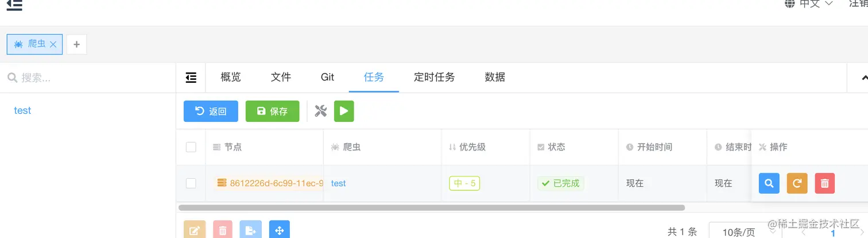Open the Git tab
The width and height of the screenshot is (868, 238).
coord(327,77)
